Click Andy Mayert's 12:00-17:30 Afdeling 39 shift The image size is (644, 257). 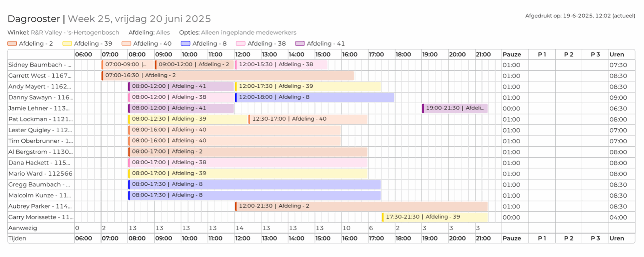[x=308, y=86]
